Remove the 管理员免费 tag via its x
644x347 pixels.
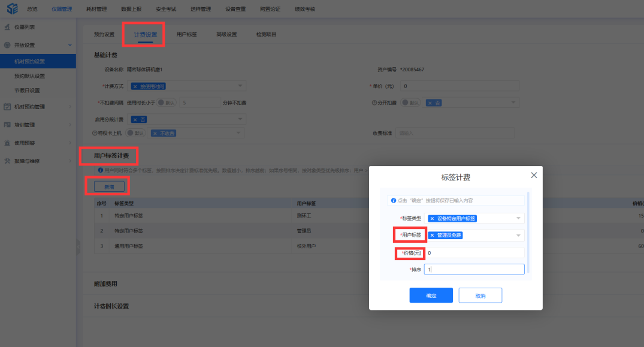coord(433,236)
